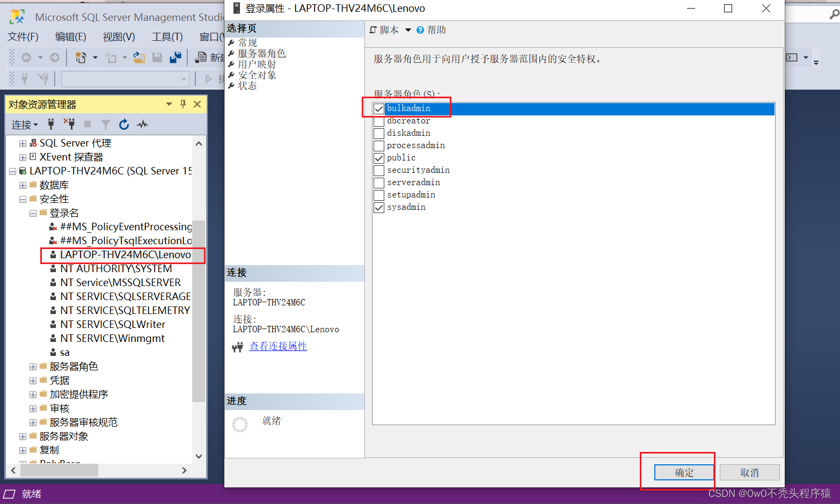Open the 视图(V) menu
Screen dimensions: 840x504
click(119, 36)
